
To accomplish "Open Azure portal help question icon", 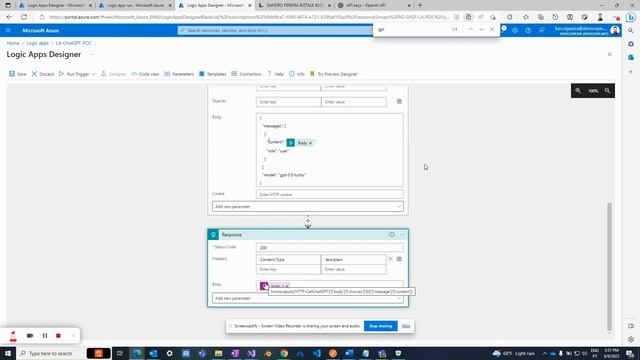I will click(x=528, y=31).
